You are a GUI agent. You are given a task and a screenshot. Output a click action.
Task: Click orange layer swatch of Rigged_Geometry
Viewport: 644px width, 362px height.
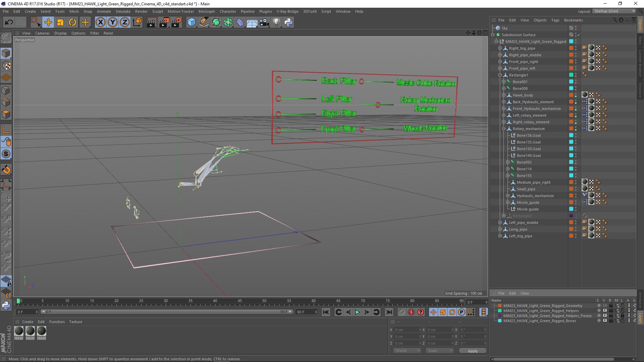click(x=499, y=306)
